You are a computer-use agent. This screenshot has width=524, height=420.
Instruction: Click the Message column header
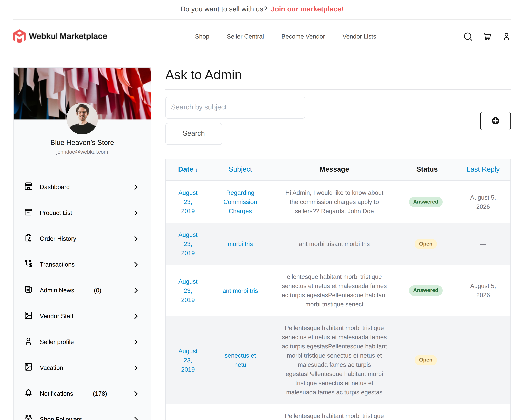334,169
